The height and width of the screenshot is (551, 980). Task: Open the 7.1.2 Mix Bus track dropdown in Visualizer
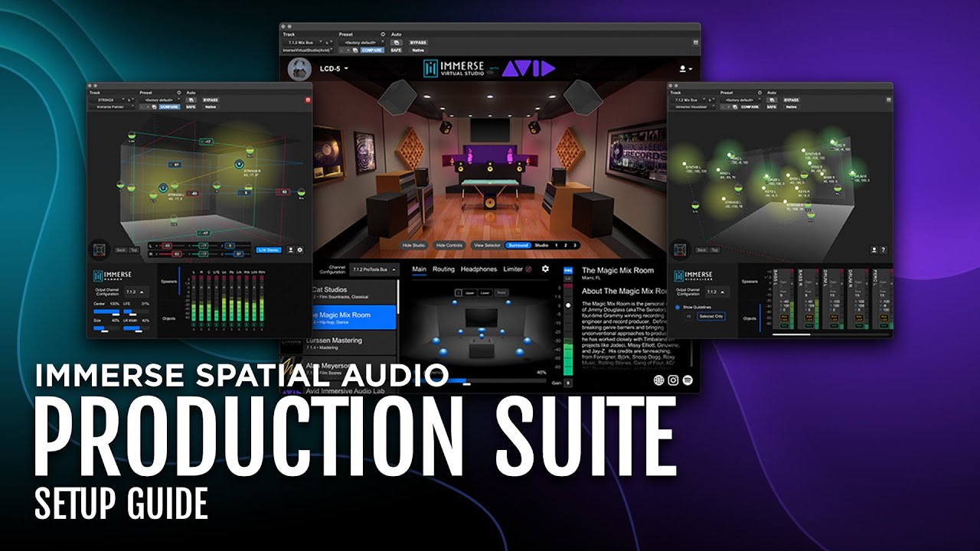pos(689,99)
